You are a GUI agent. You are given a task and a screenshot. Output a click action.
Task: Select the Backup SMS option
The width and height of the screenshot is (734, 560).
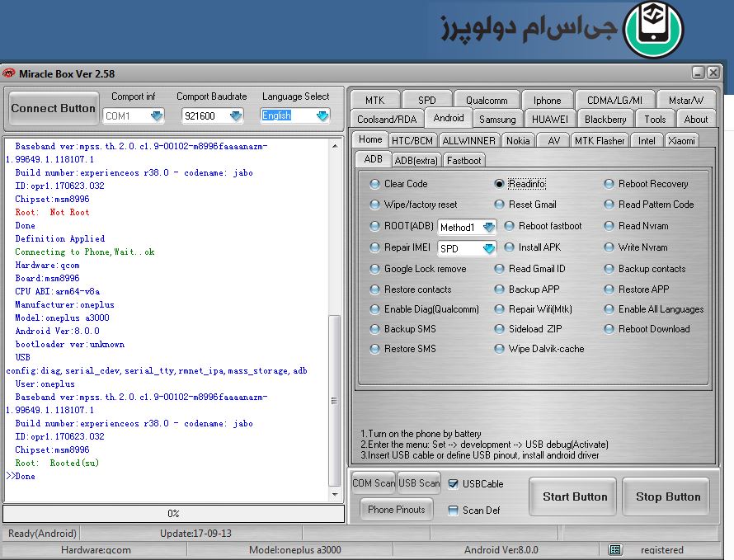[374, 329]
